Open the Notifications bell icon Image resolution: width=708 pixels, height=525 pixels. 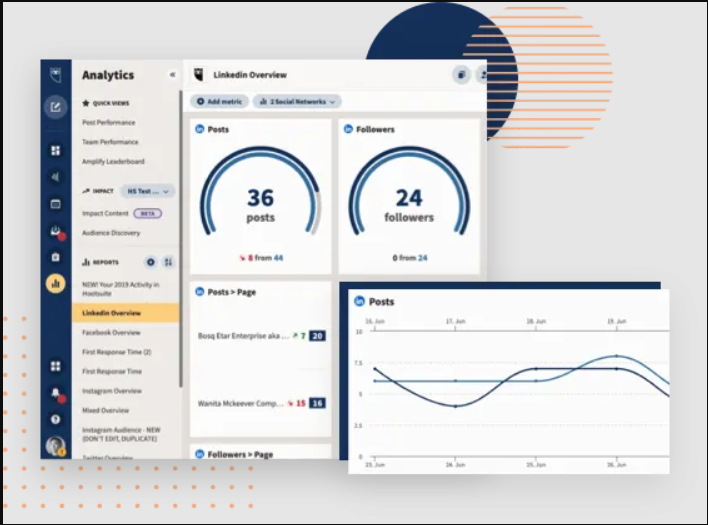56,393
